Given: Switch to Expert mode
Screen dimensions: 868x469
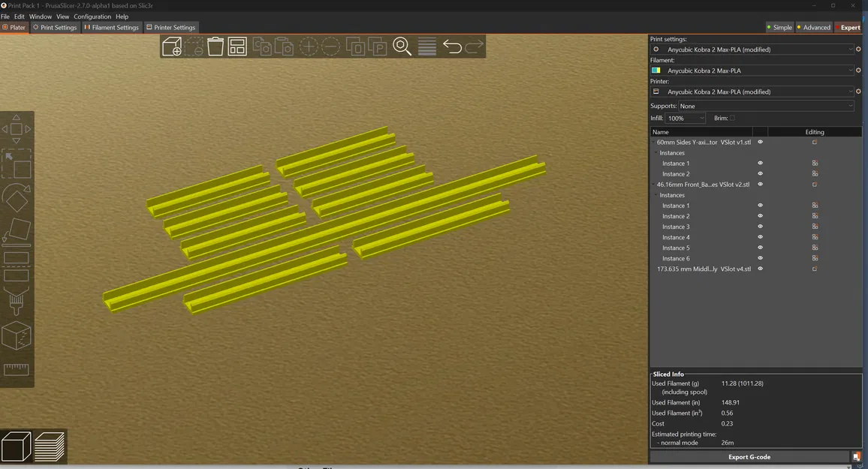Looking at the screenshot, I should point(848,27).
